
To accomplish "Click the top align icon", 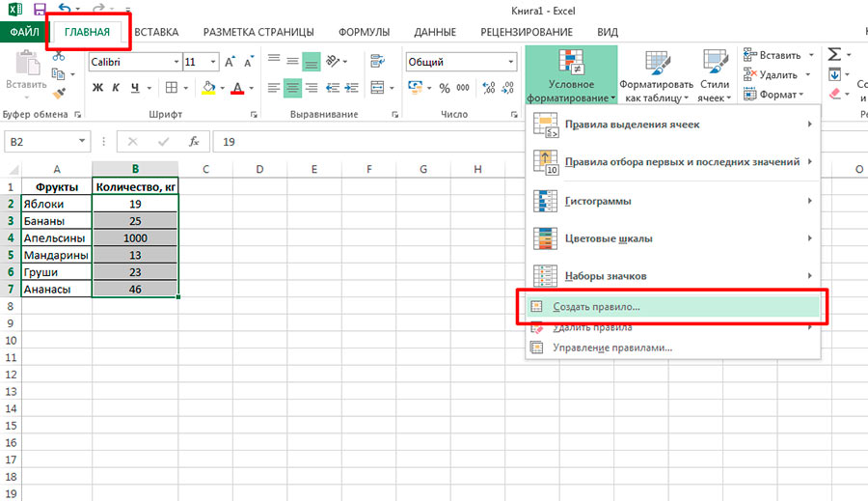I will click(x=274, y=59).
